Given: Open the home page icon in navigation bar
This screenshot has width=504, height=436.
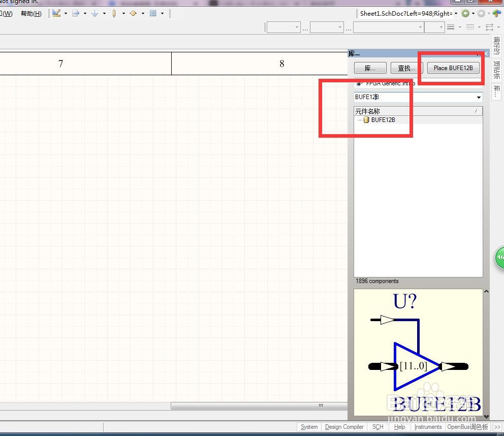Looking at the screenshot, I should tap(496, 13).
